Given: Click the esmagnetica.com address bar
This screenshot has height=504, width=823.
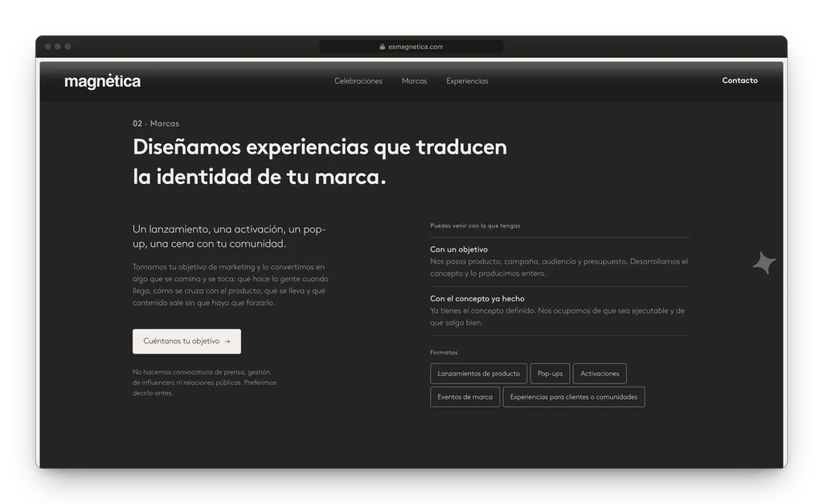Looking at the screenshot, I should (x=411, y=47).
